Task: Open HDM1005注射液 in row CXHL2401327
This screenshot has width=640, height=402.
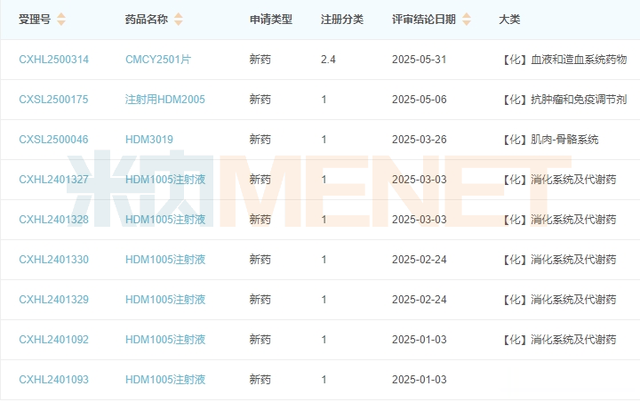Action: (165, 180)
